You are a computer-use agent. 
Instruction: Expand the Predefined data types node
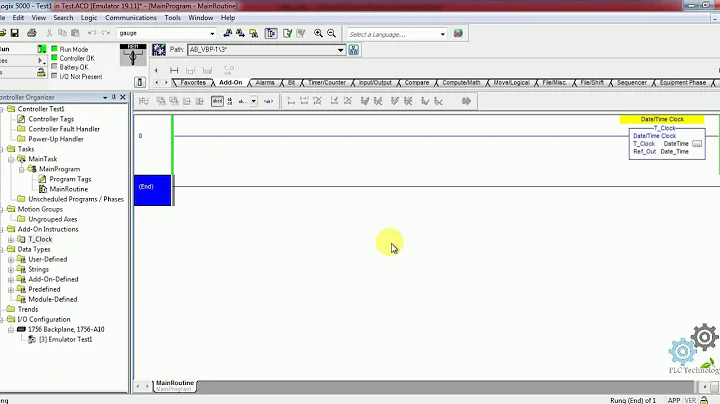pos(11,290)
